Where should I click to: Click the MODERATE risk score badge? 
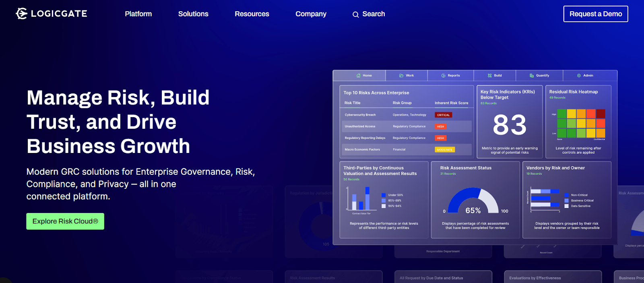click(x=445, y=150)
